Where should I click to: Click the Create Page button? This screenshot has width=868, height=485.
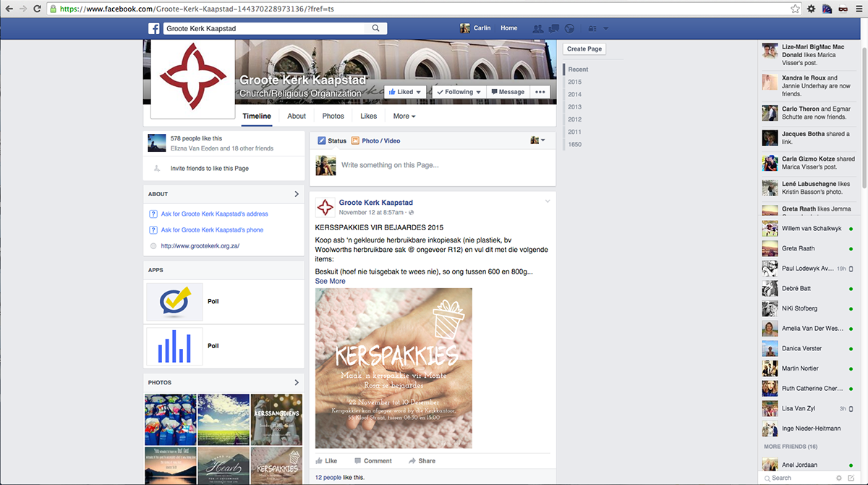click(x=584, y=48)
